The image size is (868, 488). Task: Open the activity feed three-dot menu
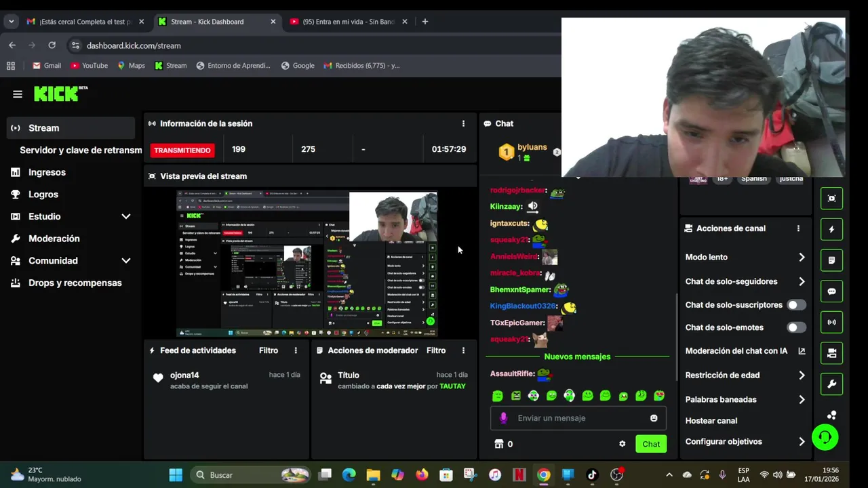[296, 350]
